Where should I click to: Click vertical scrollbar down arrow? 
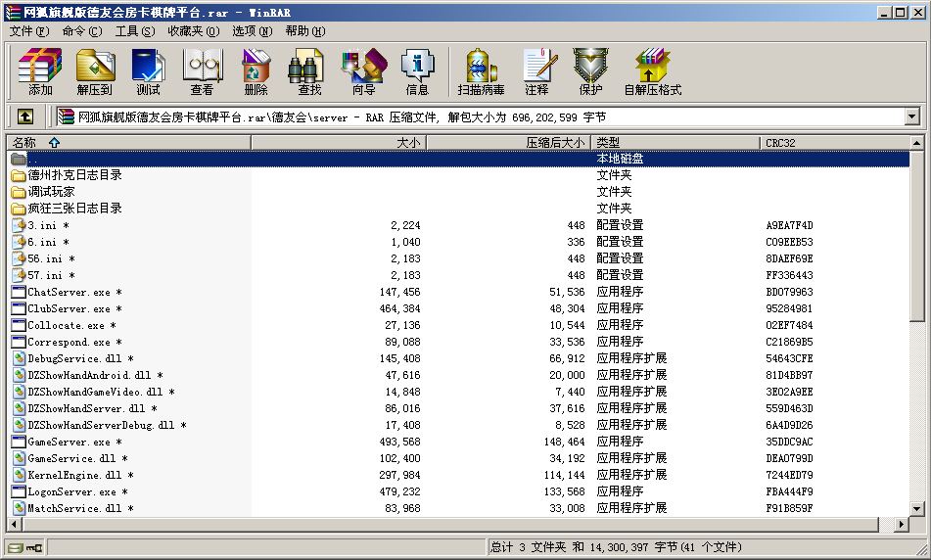click(916, 508)
